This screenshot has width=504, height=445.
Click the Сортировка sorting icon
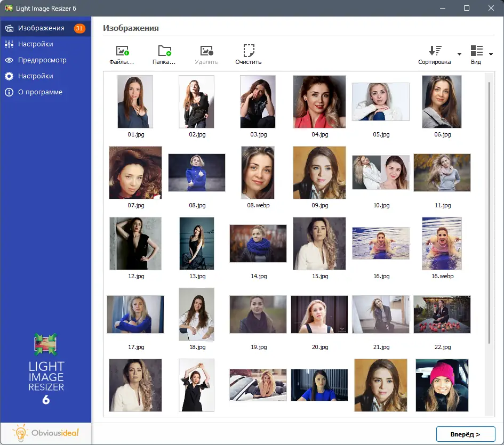tap(435, 51)
